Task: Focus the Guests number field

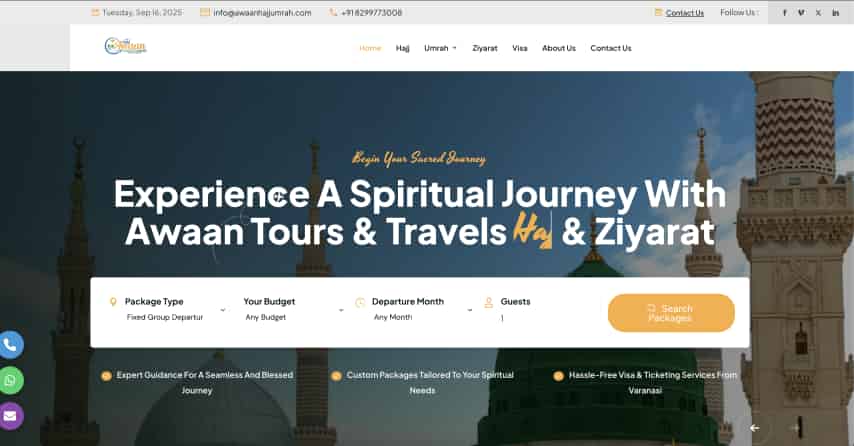Action: click(x=517, y=317)
